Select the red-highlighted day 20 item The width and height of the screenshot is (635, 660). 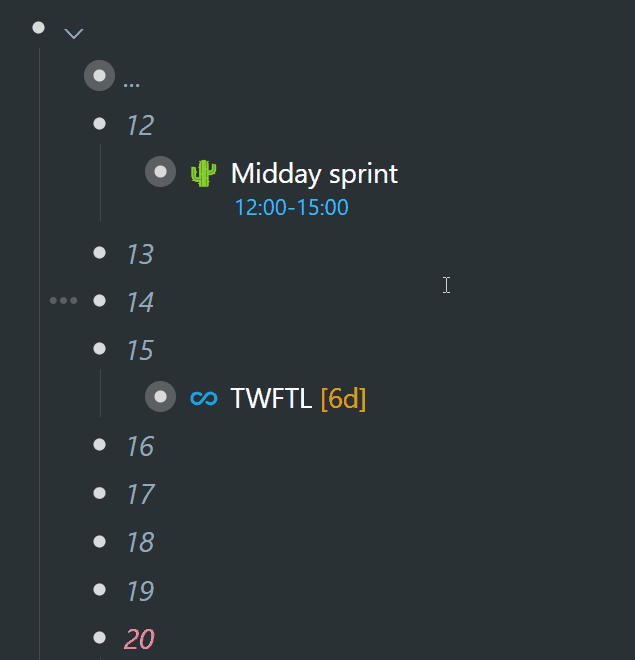click(x=140, y=639)
